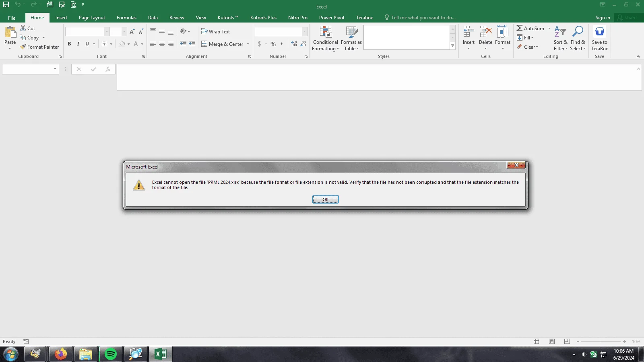
Task: Toggle Merge & Center
Action: pos(223,44)
